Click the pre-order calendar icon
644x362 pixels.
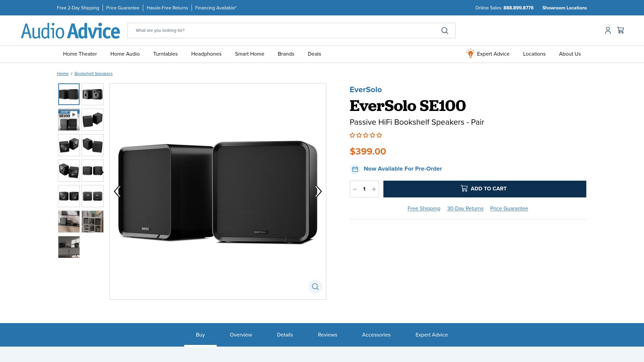(x=355, y=169)
